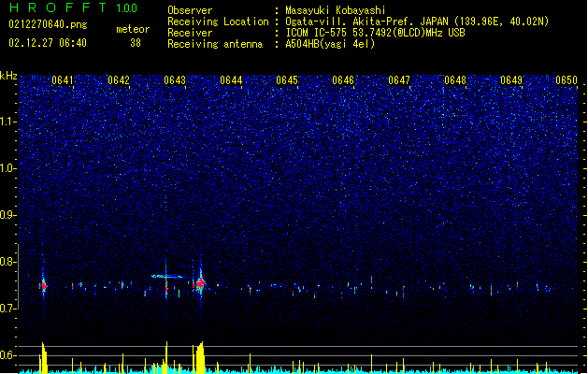Click the A504HB(yagi 4el) antenna text
This screenshot has height=374, width=588.
pyautogui.click(x=330, y=44)
